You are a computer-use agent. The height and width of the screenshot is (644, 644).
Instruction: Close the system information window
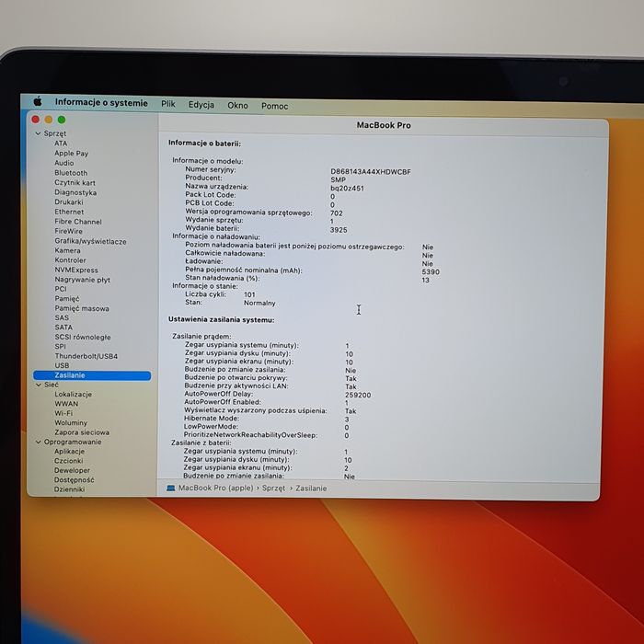pos(35,120)
